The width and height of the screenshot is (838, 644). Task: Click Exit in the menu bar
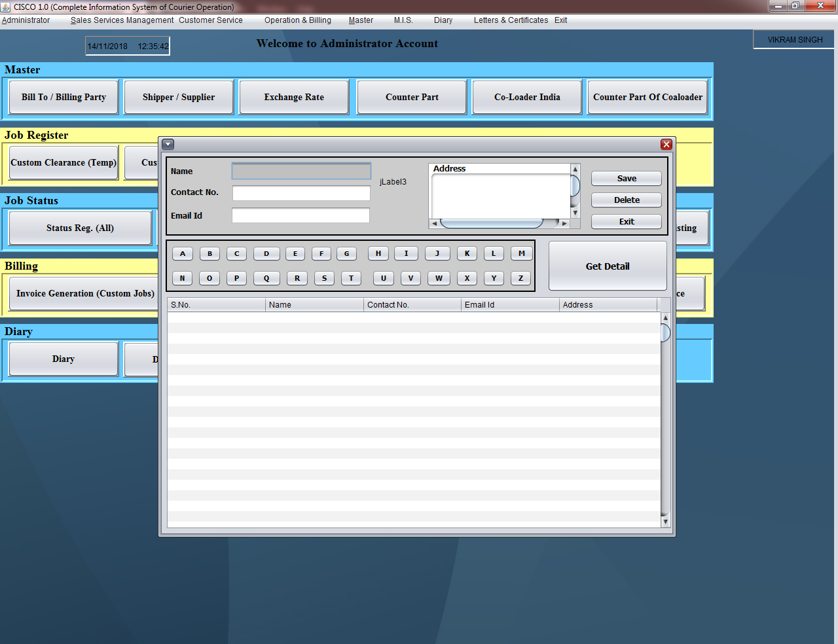560,20
